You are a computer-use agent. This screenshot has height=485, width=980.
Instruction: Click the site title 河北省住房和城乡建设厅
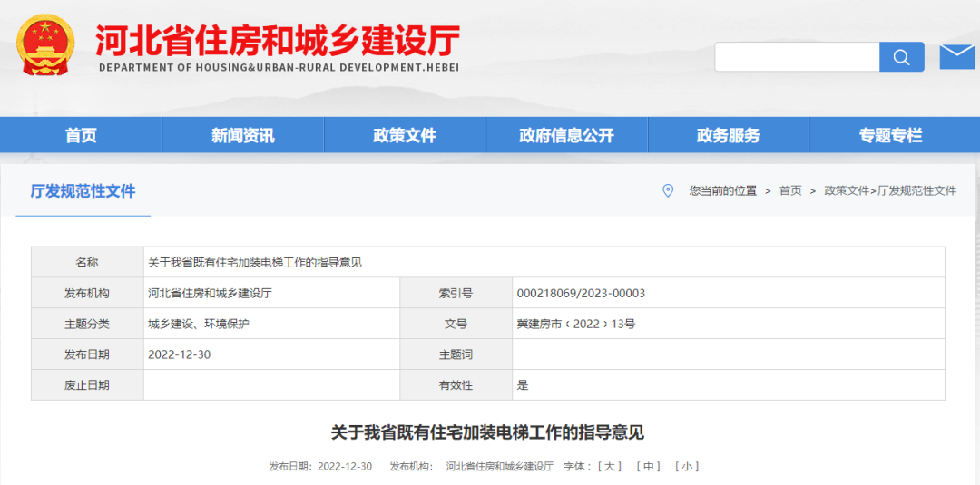278,41
